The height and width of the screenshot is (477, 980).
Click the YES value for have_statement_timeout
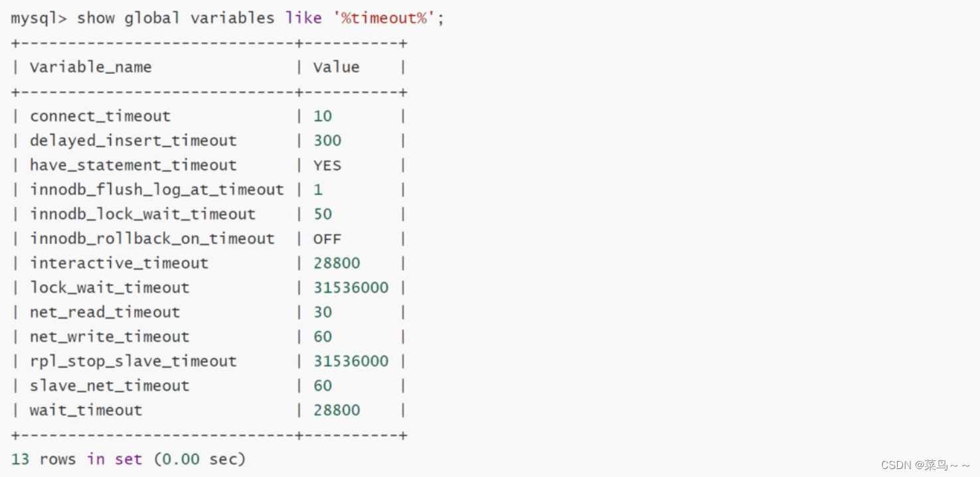327,165
